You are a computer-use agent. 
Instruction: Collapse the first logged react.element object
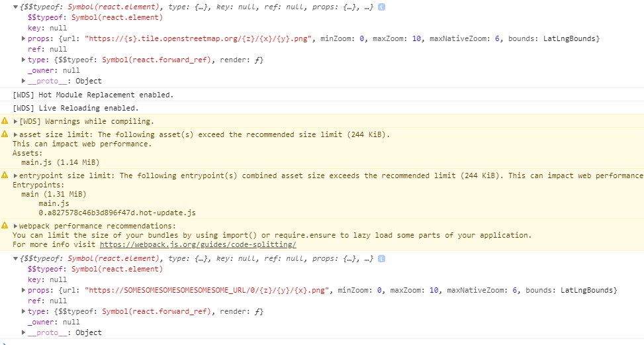pyautogui.click(x=16, y=7)
